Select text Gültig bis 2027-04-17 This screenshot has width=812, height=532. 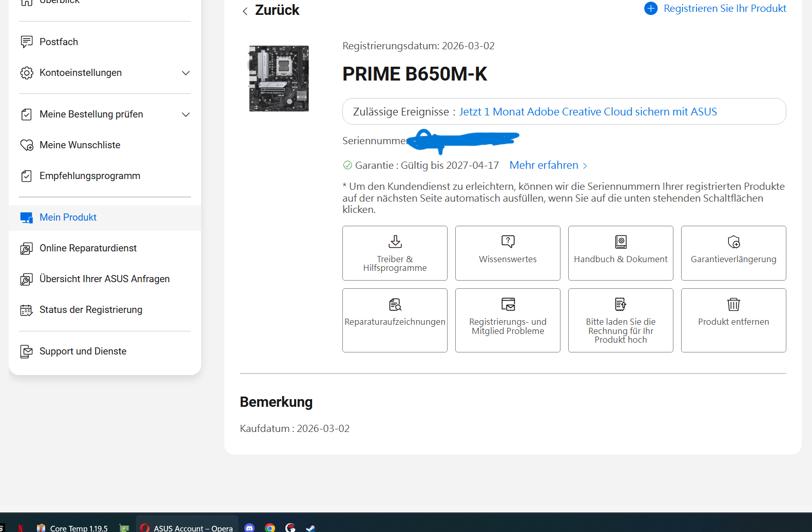[450, 165]
